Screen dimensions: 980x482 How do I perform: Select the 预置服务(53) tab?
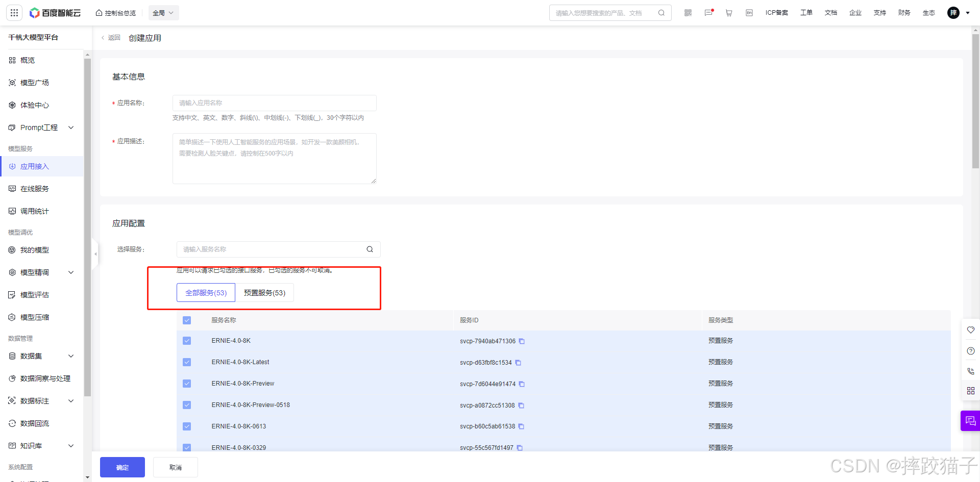tap(264, 293)
